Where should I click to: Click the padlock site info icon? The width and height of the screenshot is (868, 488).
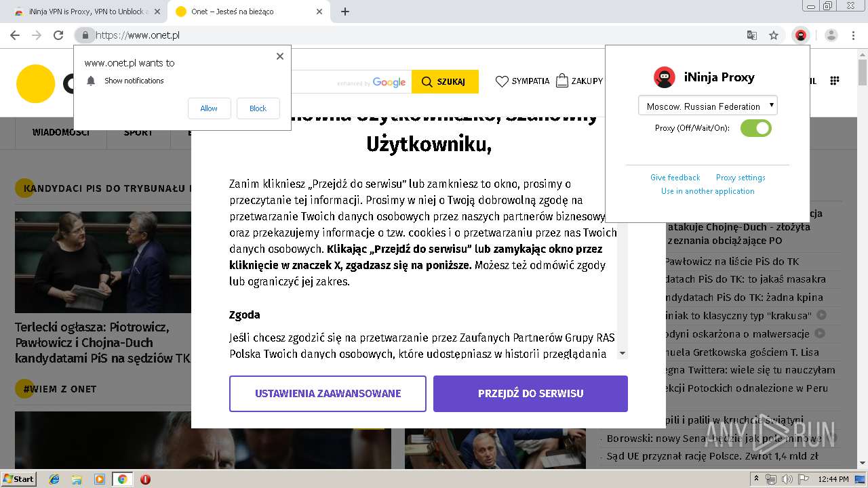point(85,35)
